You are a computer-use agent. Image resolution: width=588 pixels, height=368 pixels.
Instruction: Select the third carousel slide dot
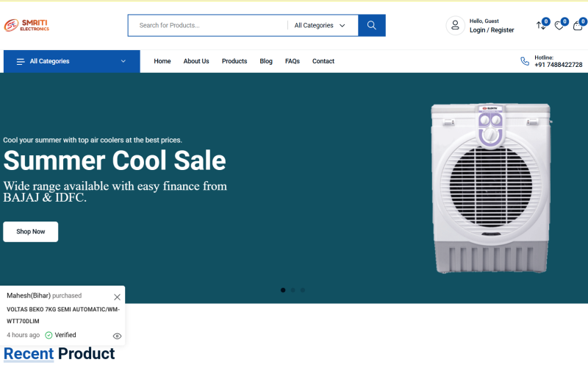pyautogui.click(x=303, y=290)
